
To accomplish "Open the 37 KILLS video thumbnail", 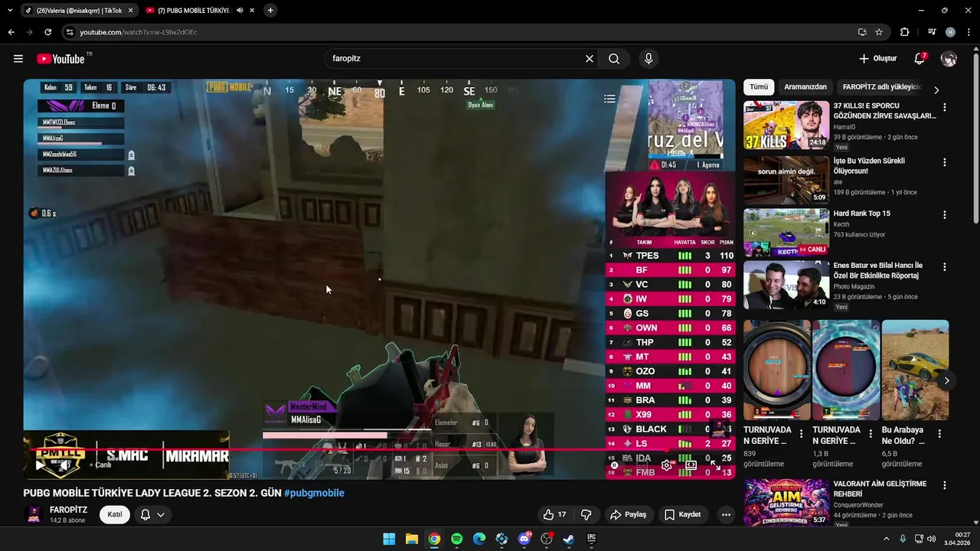I will click(x=786, y=126).
